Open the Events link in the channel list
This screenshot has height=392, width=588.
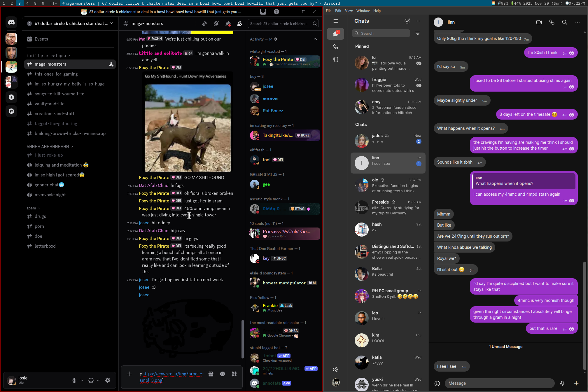tap(41, 39)
